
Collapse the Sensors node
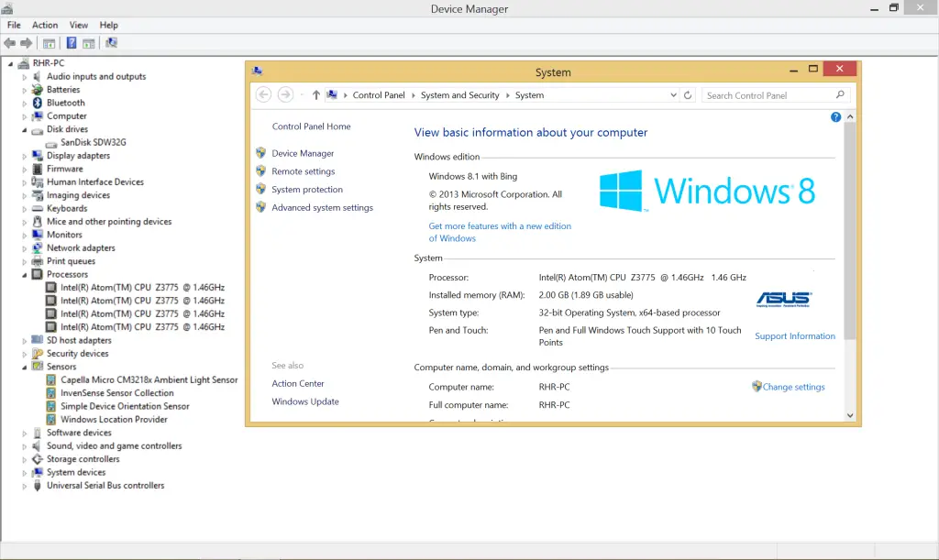tap(25, 368)
